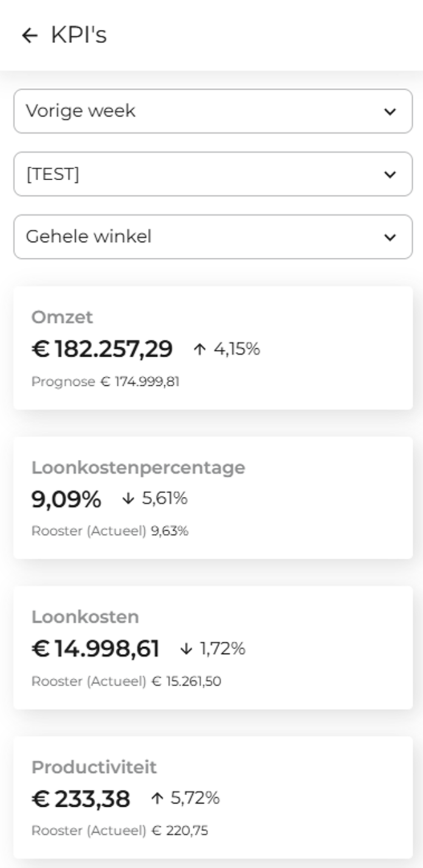Click the up arrow next to Omzet 4,15%

coord(199,349)
